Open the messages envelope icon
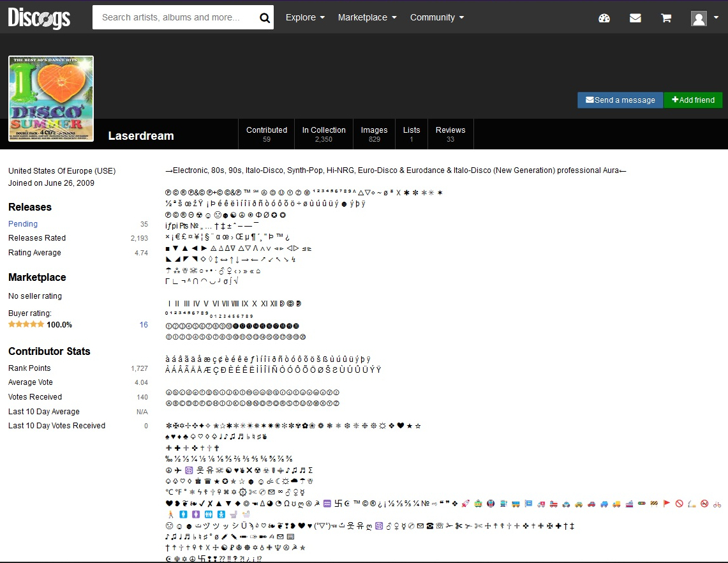 635,18
